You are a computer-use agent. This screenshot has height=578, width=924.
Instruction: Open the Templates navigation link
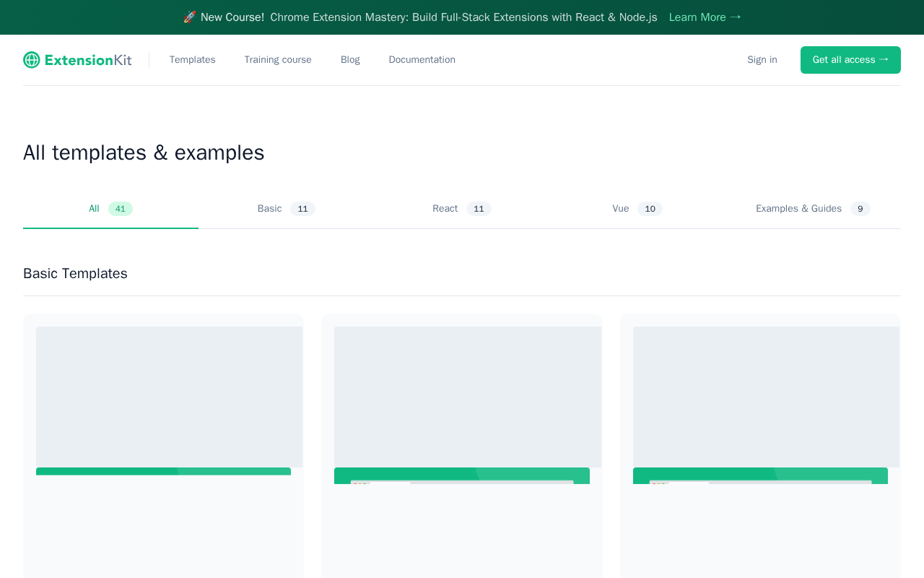coord(193,60)
